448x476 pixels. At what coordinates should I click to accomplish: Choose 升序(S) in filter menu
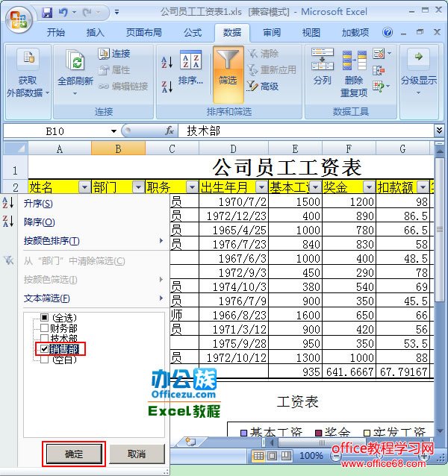click(x=38, y=204)
